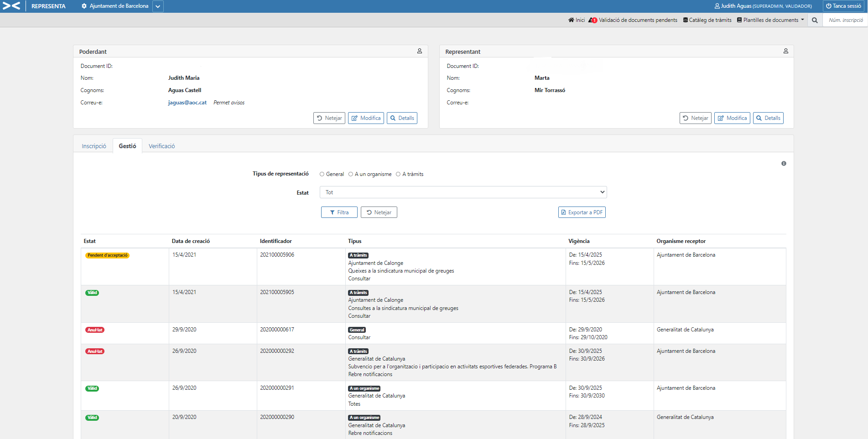Click identifier 202100005905 in table
Screen dimensions: 868x439
coord(277,292)
